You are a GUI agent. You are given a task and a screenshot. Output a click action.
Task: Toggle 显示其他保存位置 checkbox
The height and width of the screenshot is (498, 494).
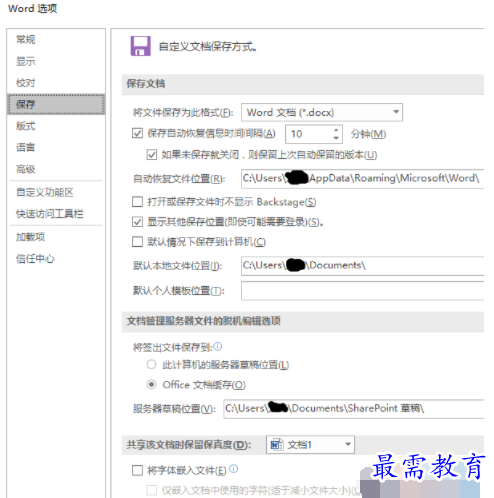point(137,222)
